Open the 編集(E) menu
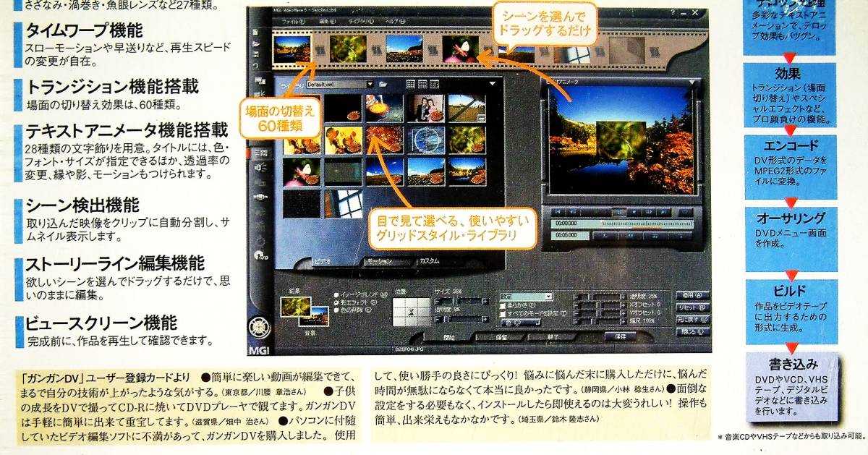 [x=328, y=23]
